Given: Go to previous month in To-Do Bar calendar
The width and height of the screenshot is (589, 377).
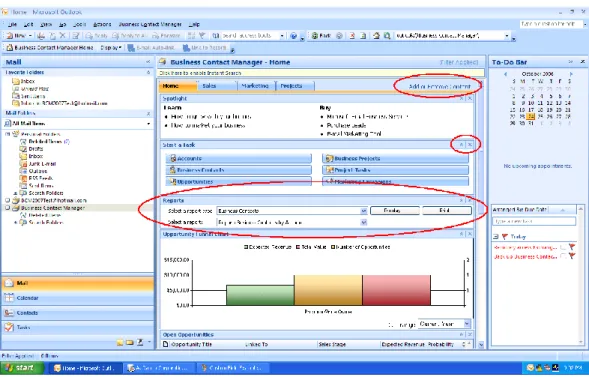Looking at the screenshot, I should click(x=505, y=74).
